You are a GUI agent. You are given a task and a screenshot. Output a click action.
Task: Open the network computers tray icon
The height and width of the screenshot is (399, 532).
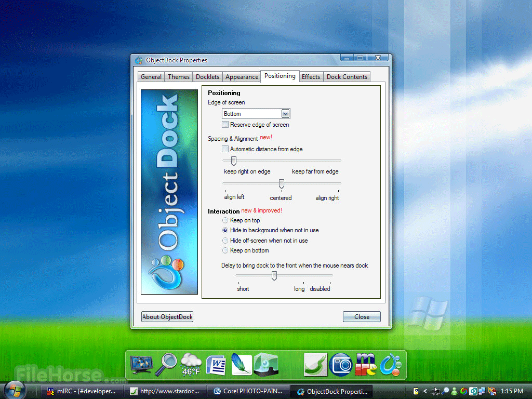(x=482, y=391)
